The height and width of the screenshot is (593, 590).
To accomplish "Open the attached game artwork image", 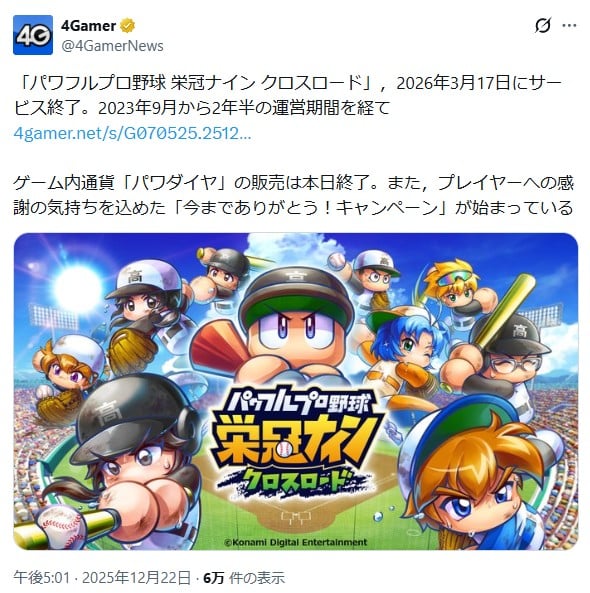I will point(296,391).
